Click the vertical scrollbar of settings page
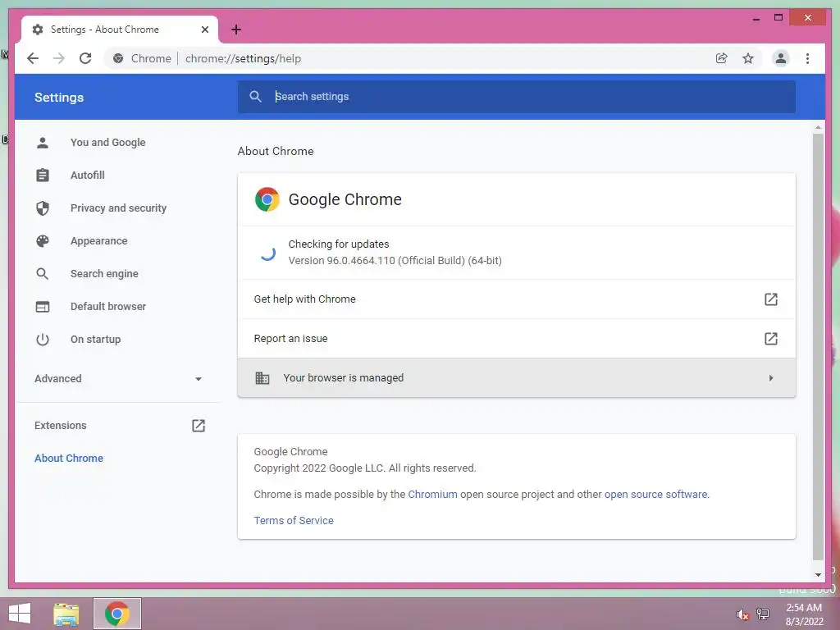 coord(818,346)
